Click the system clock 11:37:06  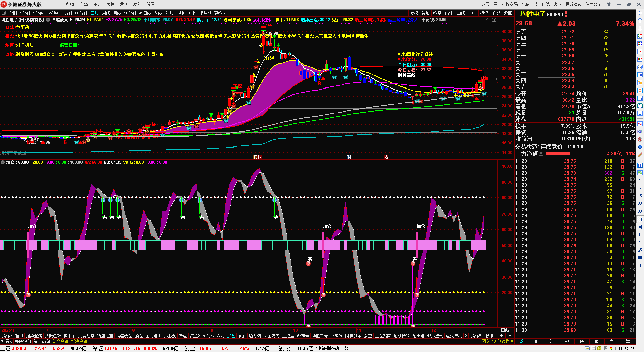627,348
